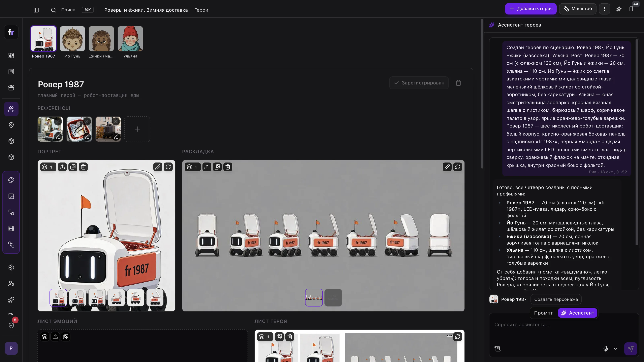The image size is (644, 362).
Task: Switch input mode to Ассистент
Action: point(578,313)
